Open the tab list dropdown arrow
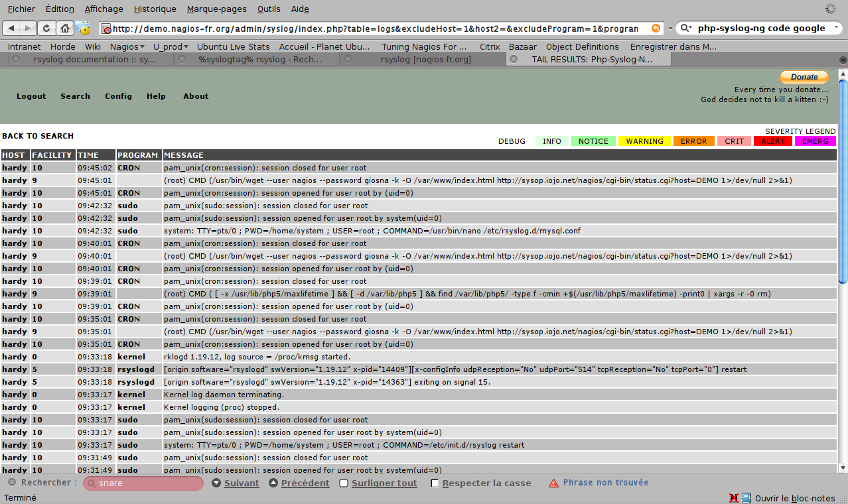848x504 pixels. 843,60
